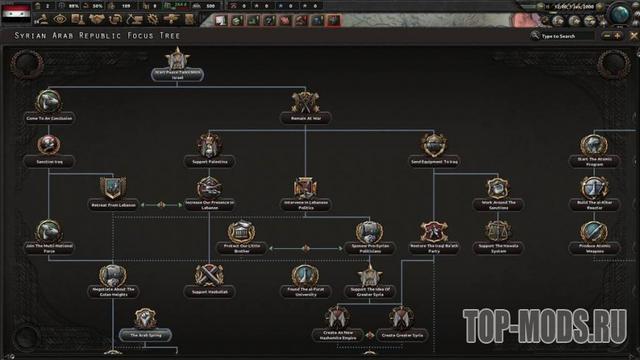Zoom out focus tree with minus button

607,36
